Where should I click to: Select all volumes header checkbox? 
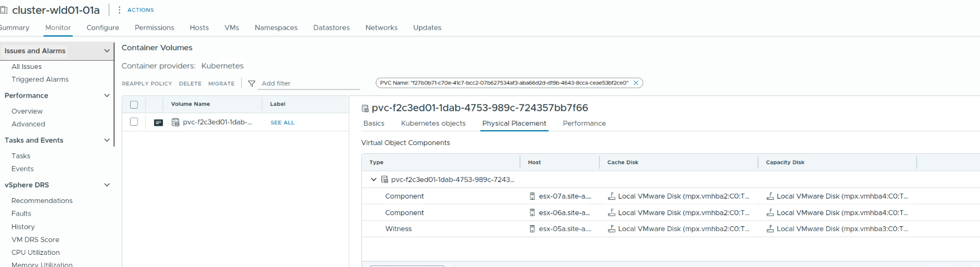pyautogui.click(x=134, y=104)
